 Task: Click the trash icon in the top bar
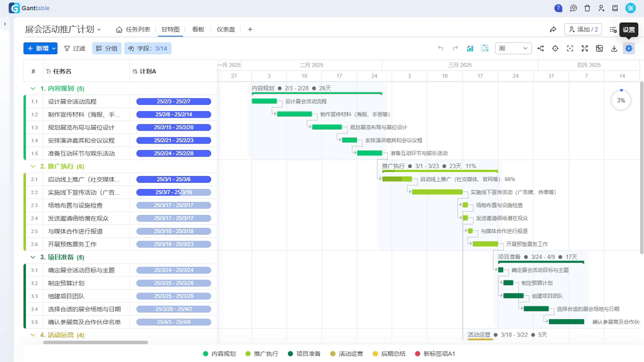point(587,8)
